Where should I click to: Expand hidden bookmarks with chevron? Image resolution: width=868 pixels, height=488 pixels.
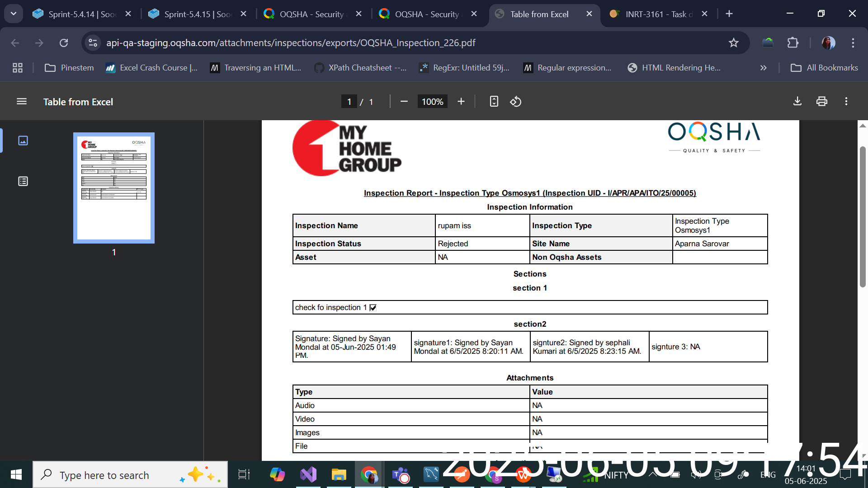[x=763, y=68]
